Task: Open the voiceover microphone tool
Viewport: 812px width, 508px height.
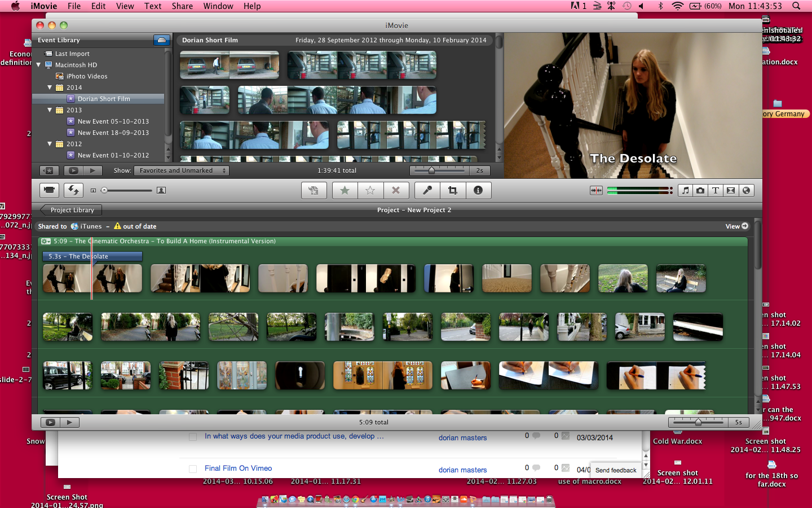Action: [427, 190]
